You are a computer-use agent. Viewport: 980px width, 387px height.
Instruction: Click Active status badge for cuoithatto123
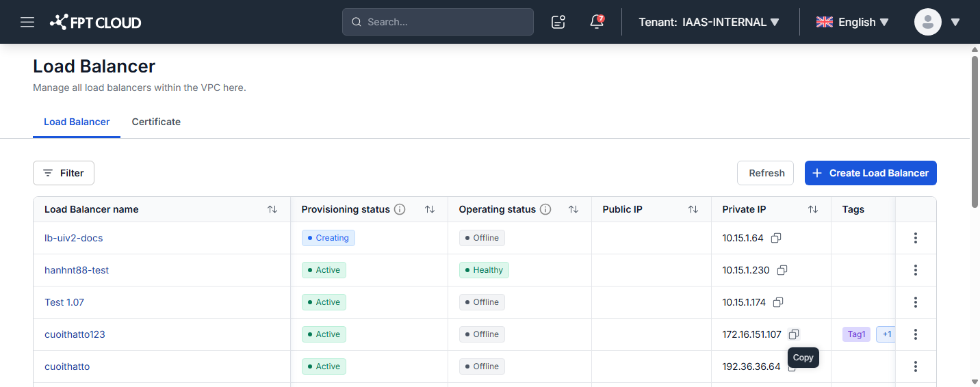(x=324, y=334)
